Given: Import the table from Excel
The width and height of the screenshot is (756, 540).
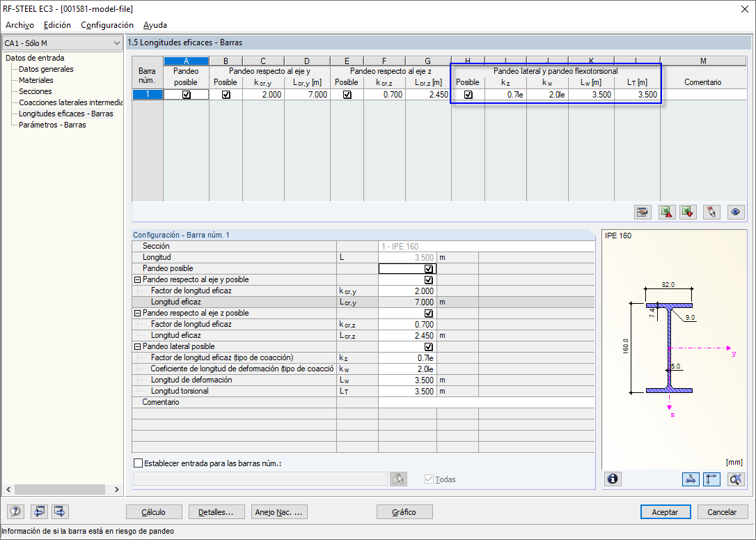Looking at the screenshot, I should pyautogui.click(x=688, y=212).
